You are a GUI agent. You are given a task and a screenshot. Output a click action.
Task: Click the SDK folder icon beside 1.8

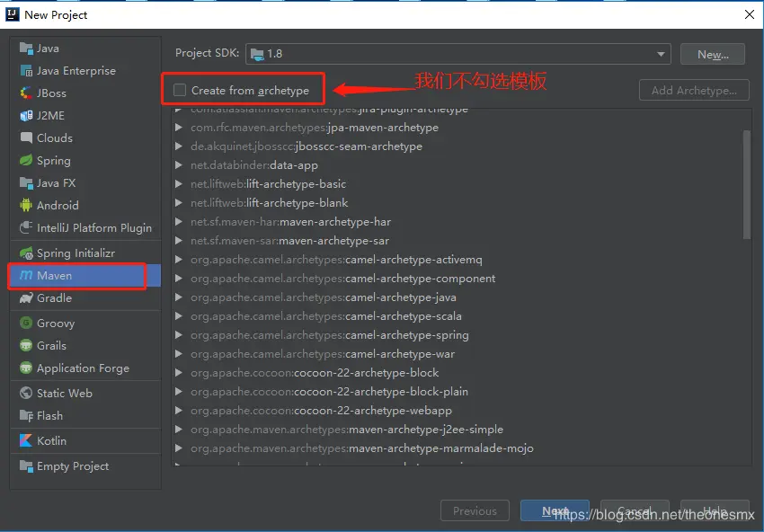pyautogui.click(x=257, y=54)
